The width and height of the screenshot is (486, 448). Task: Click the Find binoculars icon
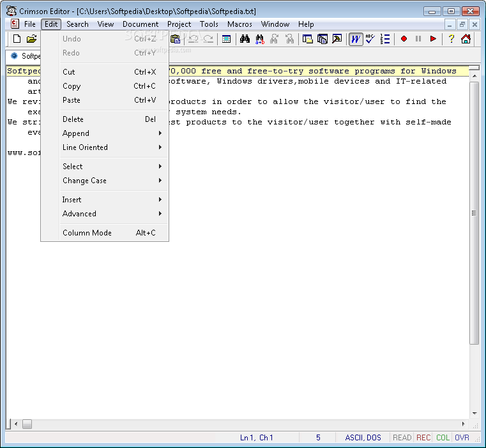click(245, 39)
